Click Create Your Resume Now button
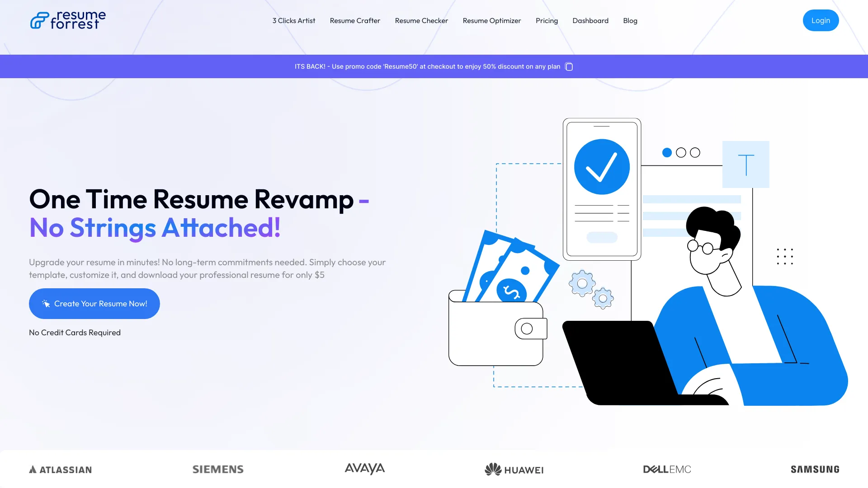The width and height of the screenshot is (868, 488). [x=94, y=303]
